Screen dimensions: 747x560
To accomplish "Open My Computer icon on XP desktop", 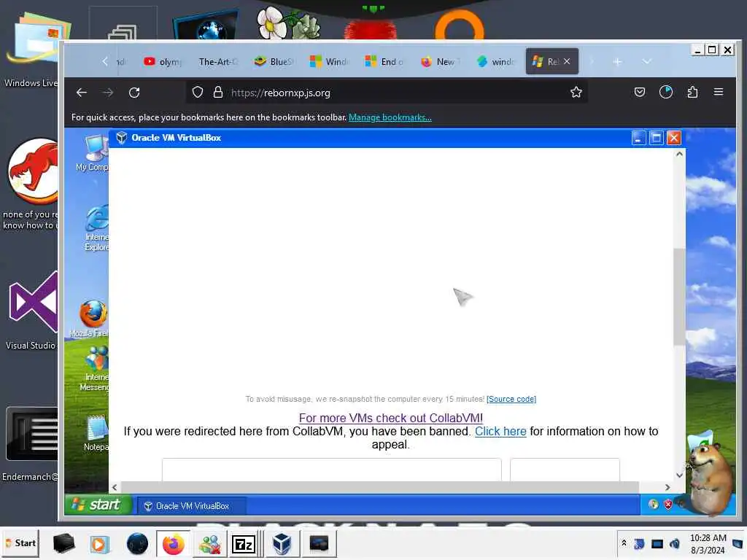I will pyautogui.click(x=93, y=153).
